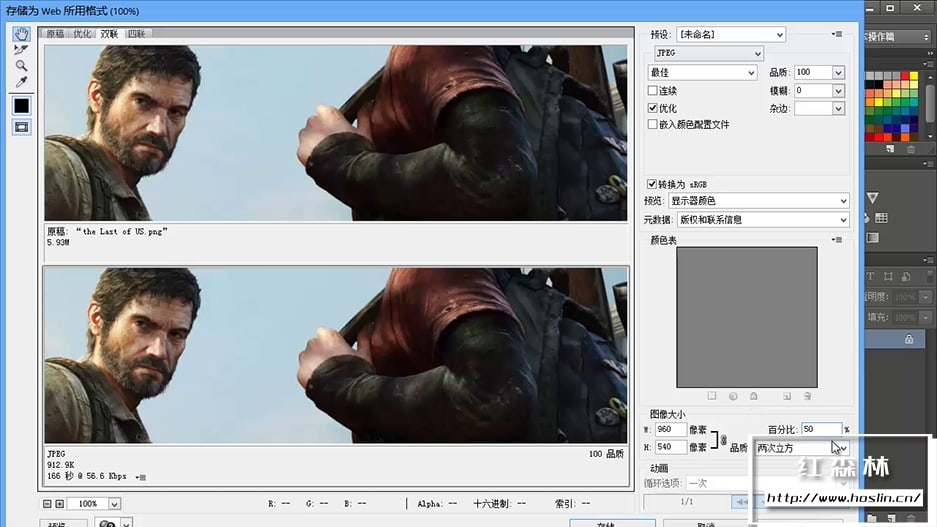This screenshot has width=937, height=527.
Task: Click the delete swatch trash icon in Swatches panel
Action: tap(911, 149)
